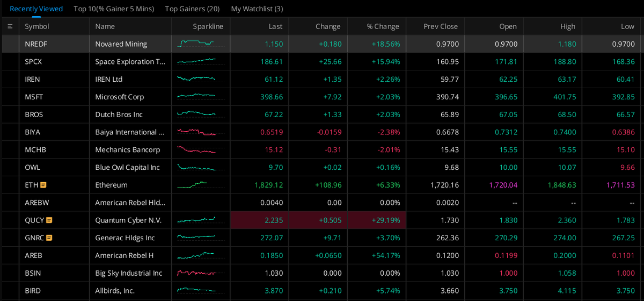Viewport: 644px width, 301px height.
Task: Click the name Microsoft Corp
Action: point(120,97)
